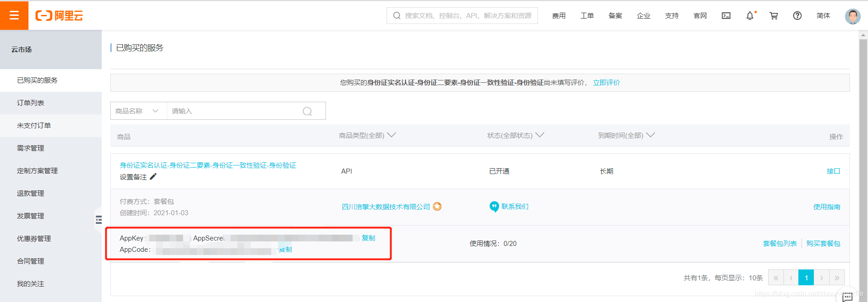Click the orange badge next to 四川涪擎大数据技术有限公司
The image size is (868, 302).
437,207
